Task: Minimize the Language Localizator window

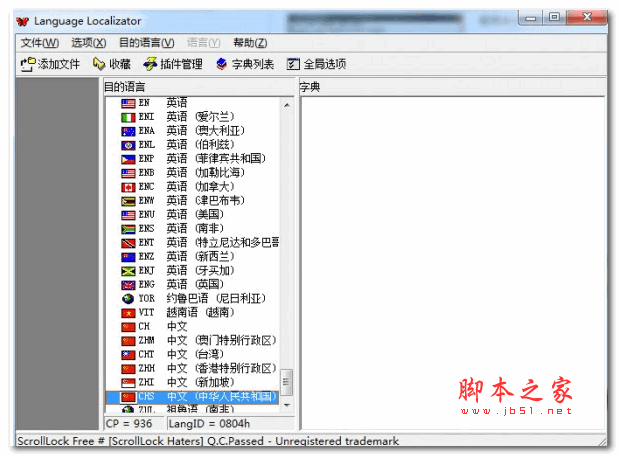Action: (531, 18)
